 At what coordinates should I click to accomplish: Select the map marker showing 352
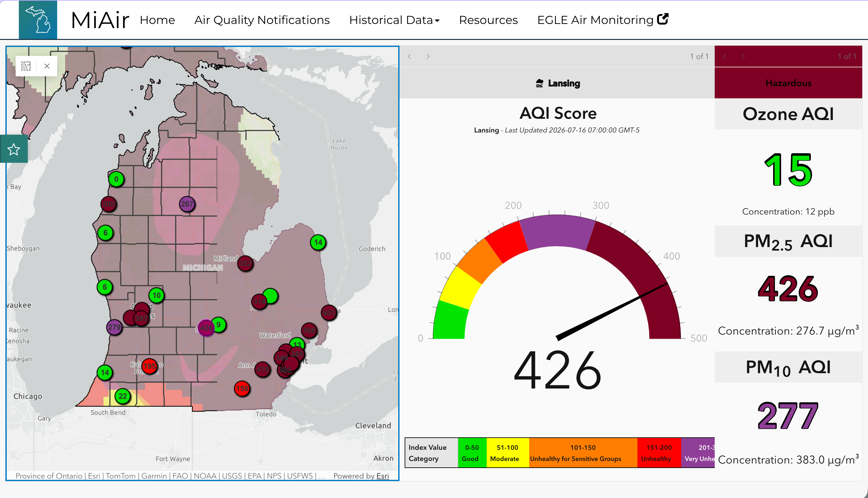(245, 263)
